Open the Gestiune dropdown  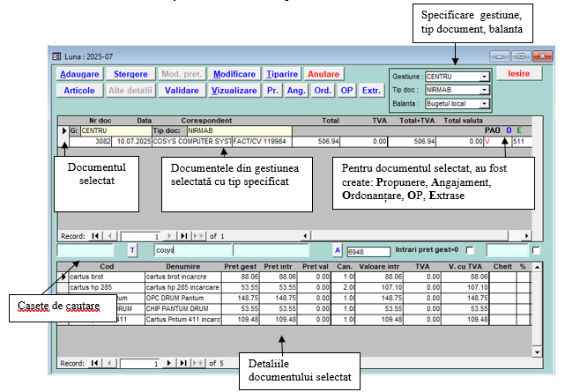click(x=484, y=77)
